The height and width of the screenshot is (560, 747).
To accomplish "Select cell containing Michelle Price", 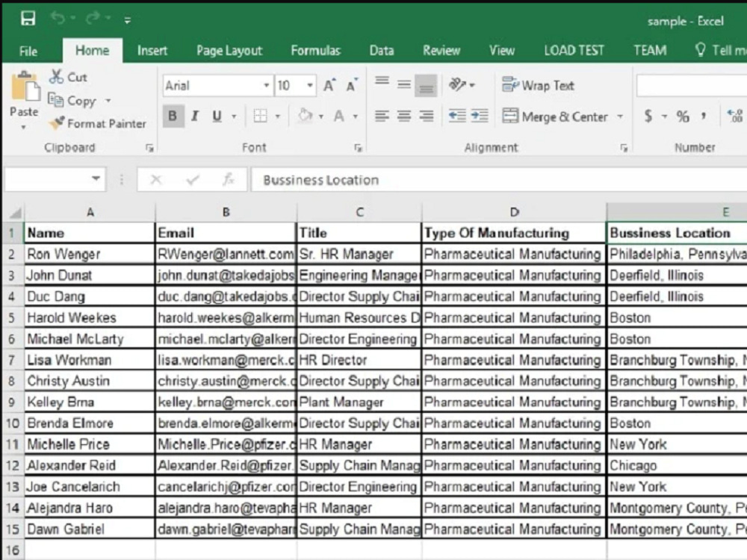I will point(90,444).
